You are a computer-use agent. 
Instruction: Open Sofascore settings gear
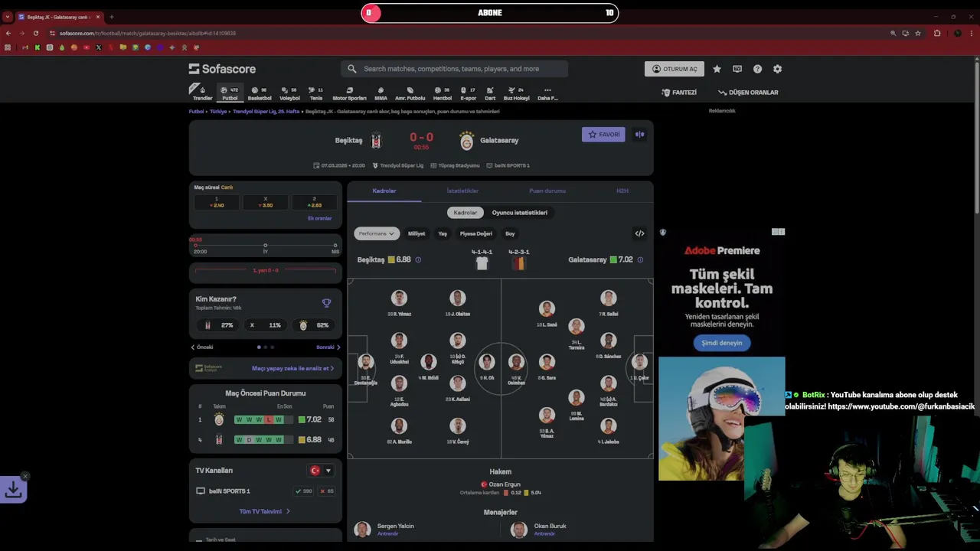click(x=777, y=69)
